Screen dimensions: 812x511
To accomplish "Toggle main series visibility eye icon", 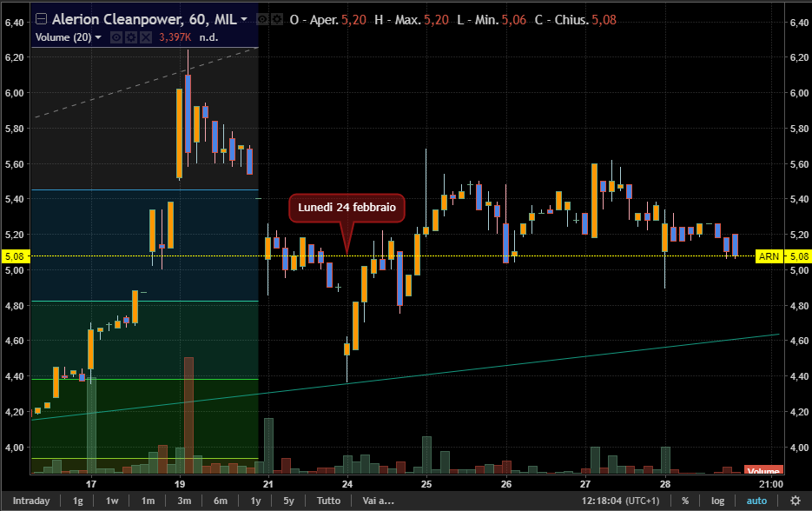I will pyautogui.click(x=263, y=20).
